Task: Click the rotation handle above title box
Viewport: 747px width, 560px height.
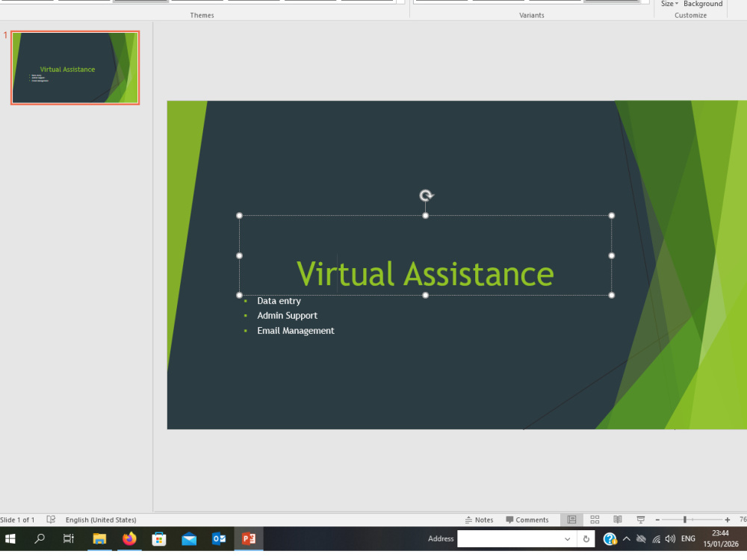Action: click(x=426, y=195)
